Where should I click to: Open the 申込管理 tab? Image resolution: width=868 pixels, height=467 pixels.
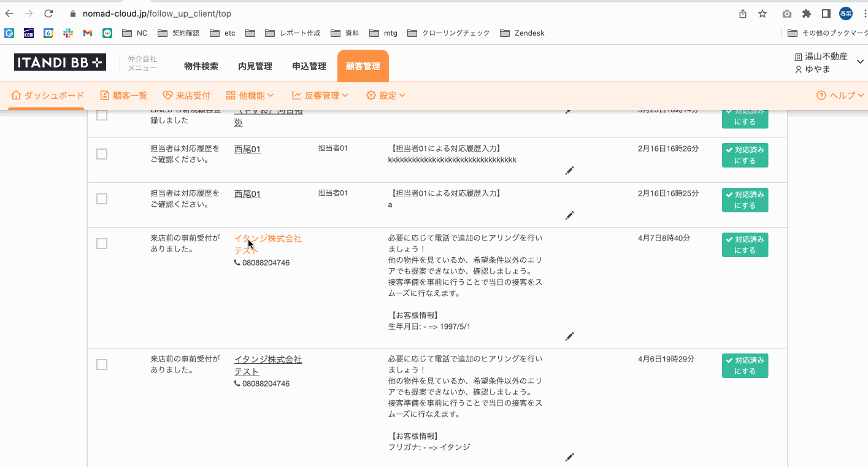pos(309,66)
